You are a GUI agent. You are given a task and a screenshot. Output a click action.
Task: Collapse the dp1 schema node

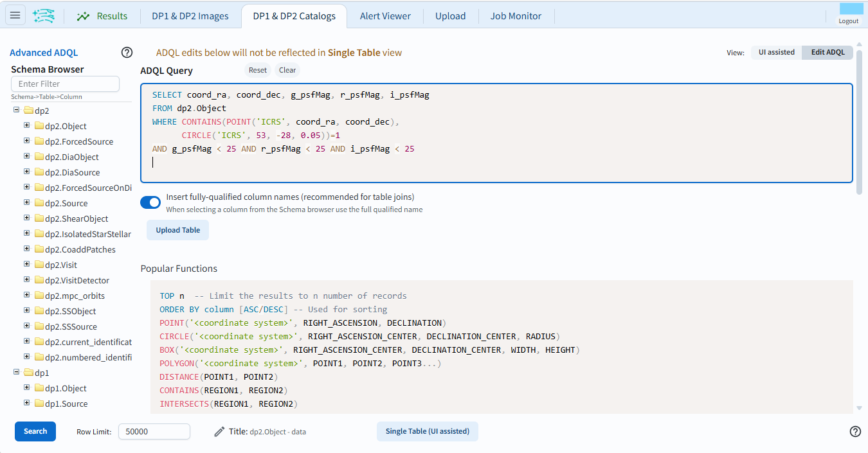[17, 372]
